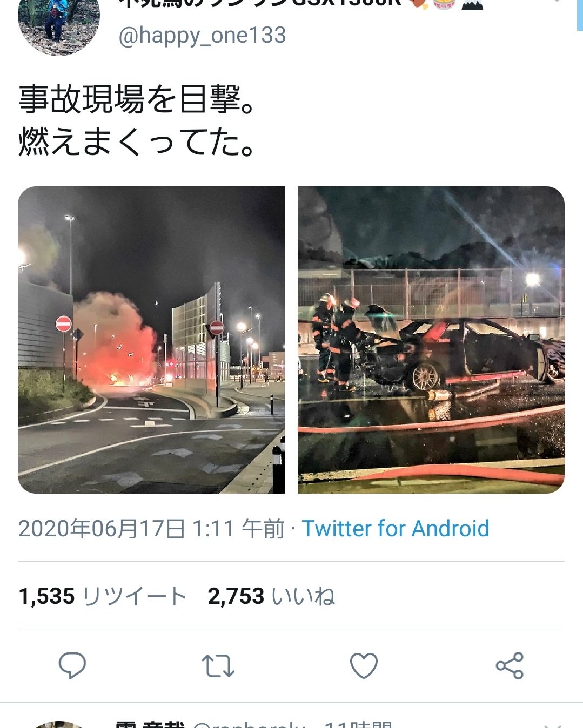Open the left photo of the fire smoke
The width and height of the screenshot is (583, 728).
[x=151, y=340]
